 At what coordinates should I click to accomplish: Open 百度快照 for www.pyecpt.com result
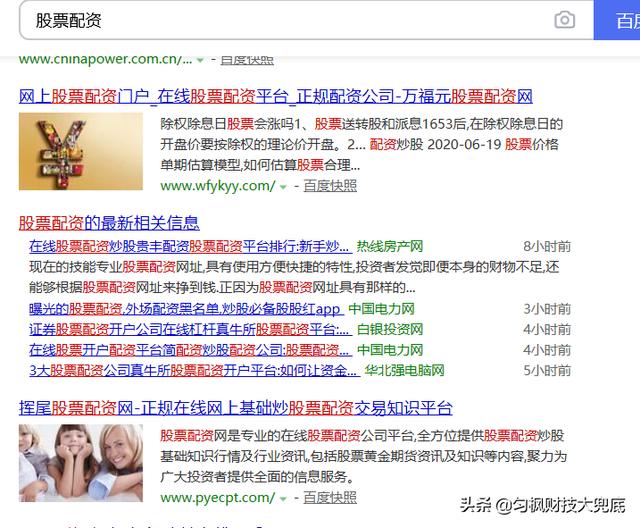coord(330,497)
